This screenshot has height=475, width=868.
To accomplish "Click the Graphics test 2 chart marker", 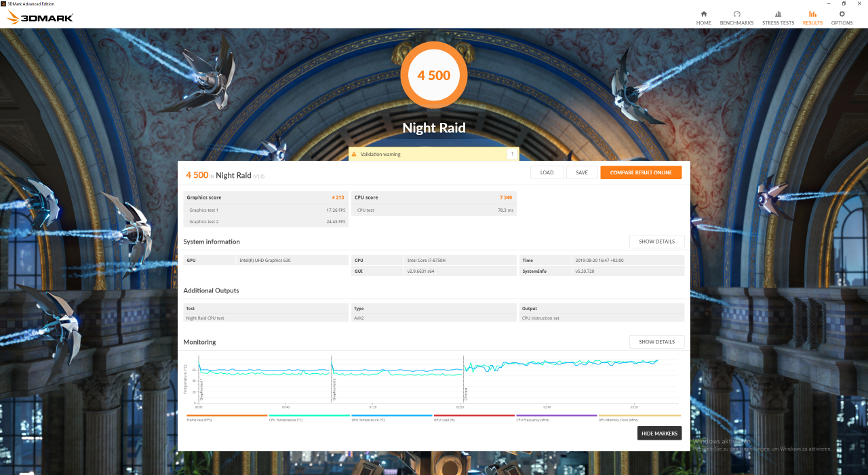I will pyautogui.click(x=334, y=389).
